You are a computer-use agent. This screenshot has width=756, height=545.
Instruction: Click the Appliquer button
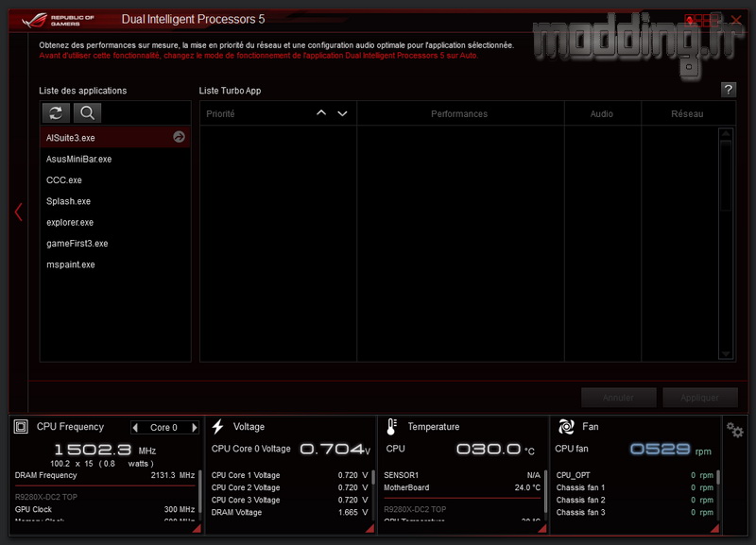coord(700,398)
